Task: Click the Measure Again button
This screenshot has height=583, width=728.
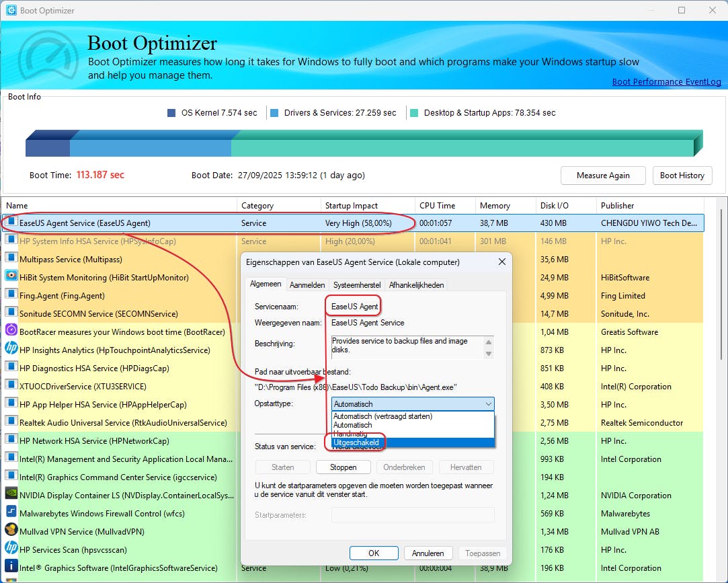Action: (x=603, y=175)
